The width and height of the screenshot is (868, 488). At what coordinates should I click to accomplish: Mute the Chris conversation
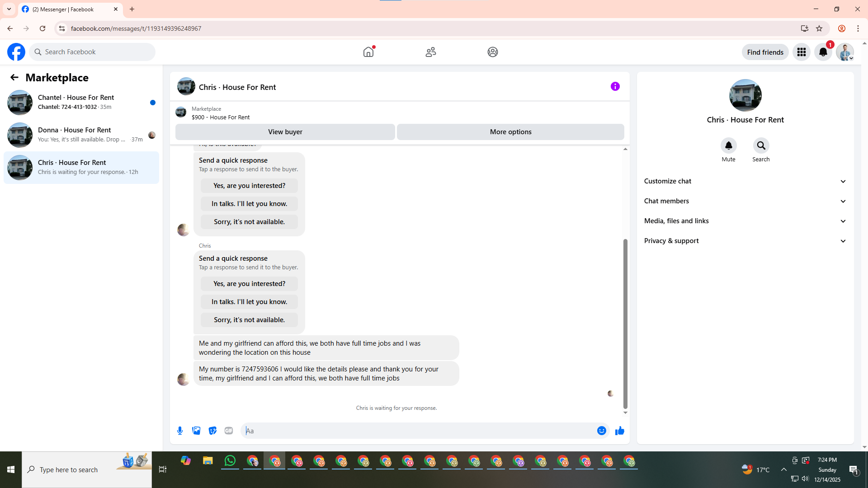728,146
